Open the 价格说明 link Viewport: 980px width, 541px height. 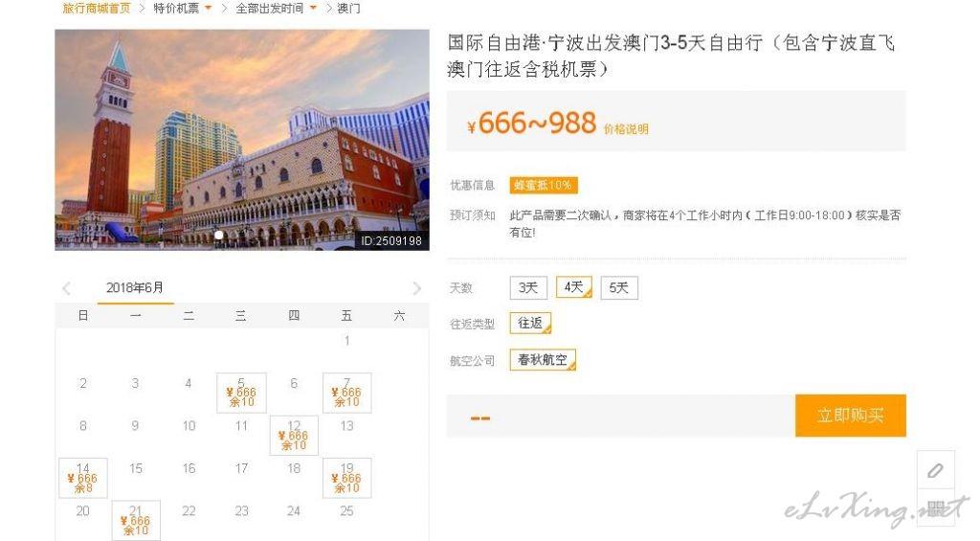tap(626, 129)
